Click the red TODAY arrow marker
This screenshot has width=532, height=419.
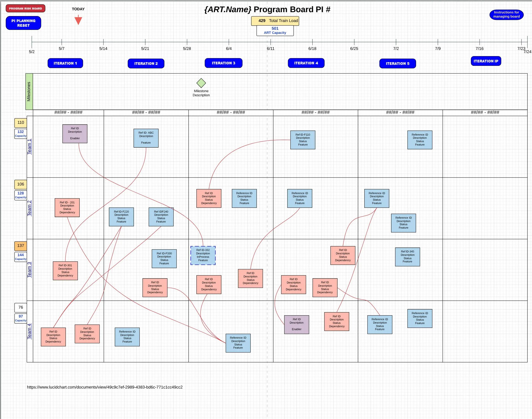click(x=78, y=20)
